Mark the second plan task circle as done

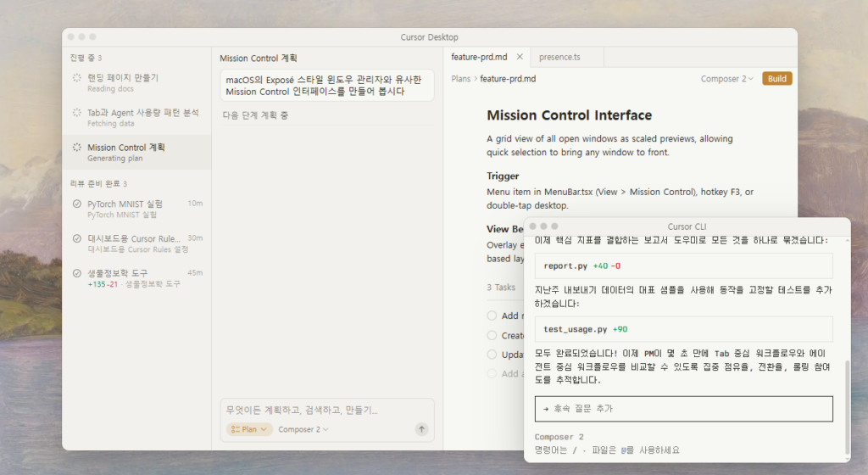click(492, 335)
